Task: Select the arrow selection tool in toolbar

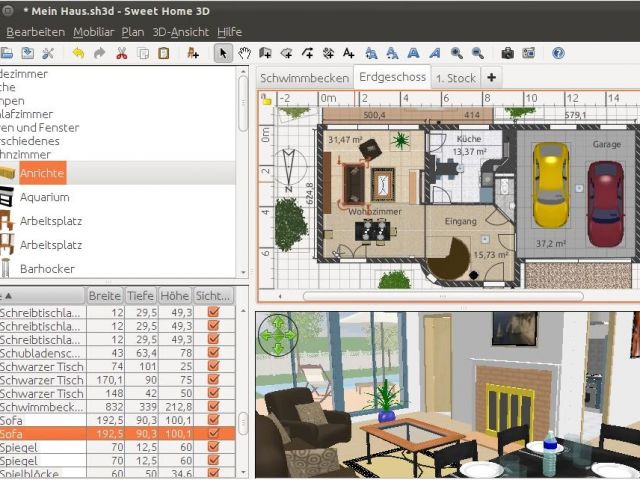Action: (224, 53)
